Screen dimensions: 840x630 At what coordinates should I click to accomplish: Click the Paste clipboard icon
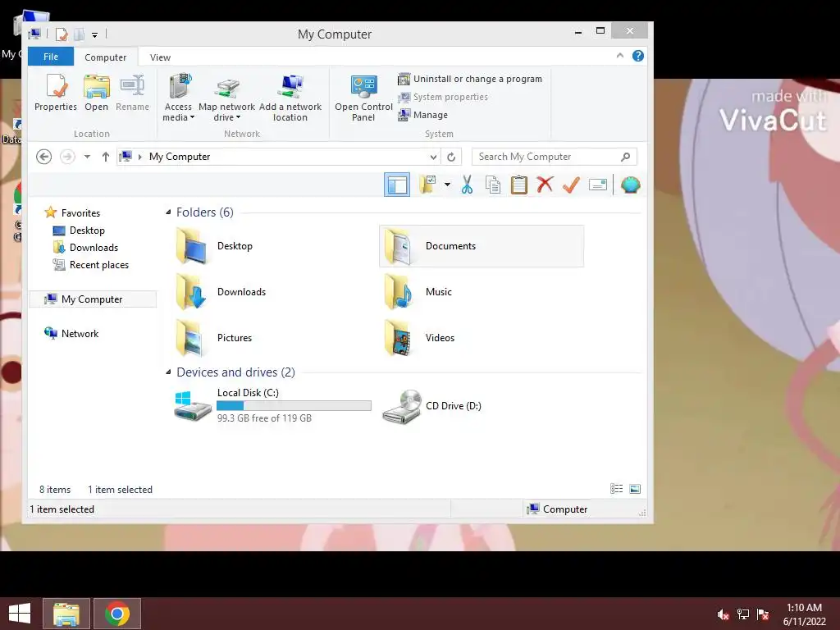pyautogui.click(x=519, y=185)
